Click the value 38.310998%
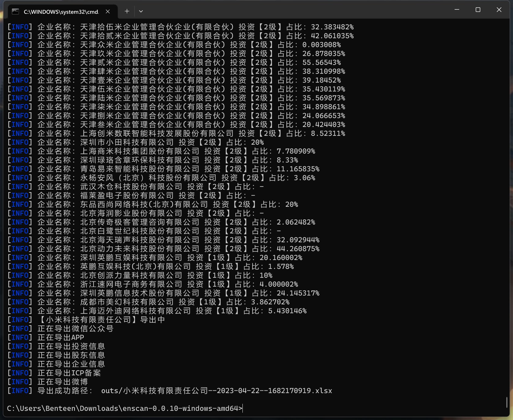 (324, 71)
